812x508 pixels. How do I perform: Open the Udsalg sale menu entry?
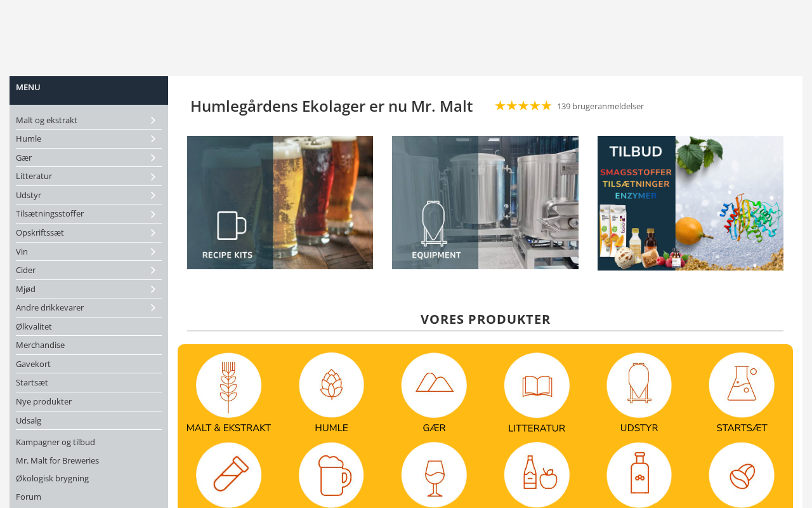pos(29,420)
